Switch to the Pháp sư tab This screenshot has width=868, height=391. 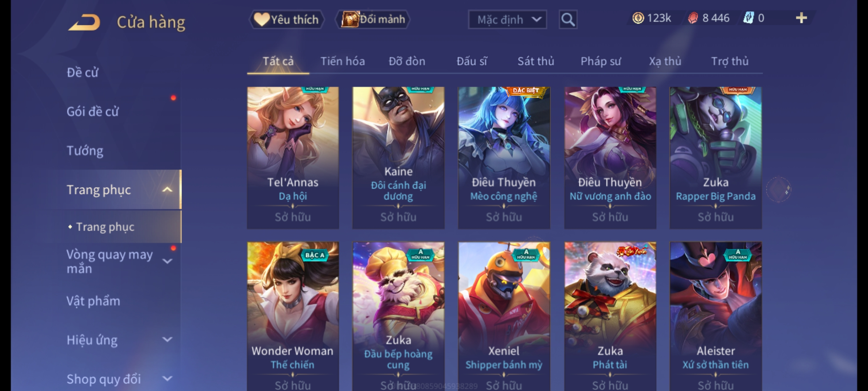pos(600,61)
